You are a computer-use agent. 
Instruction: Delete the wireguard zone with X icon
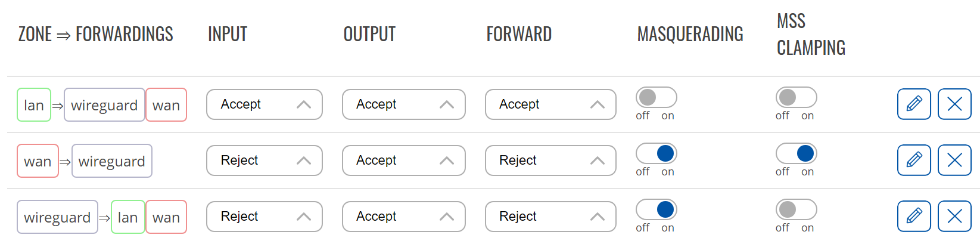click(954, 217)
